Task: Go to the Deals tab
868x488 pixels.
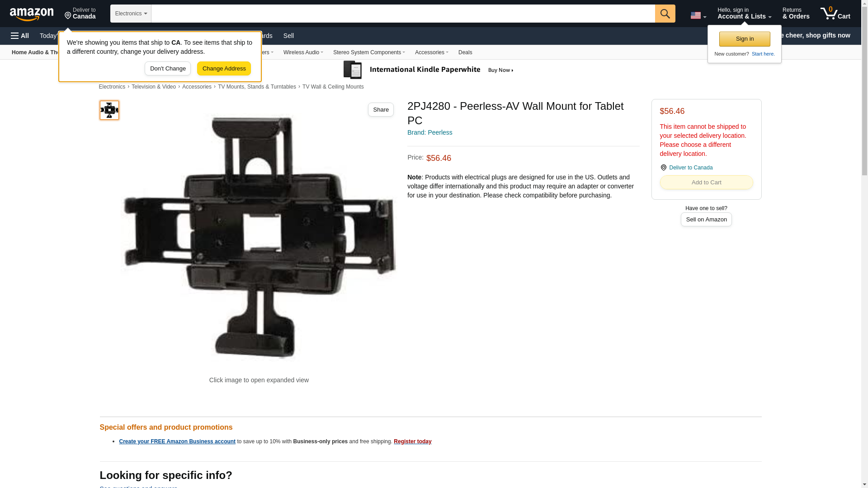Action: point(465,52)
